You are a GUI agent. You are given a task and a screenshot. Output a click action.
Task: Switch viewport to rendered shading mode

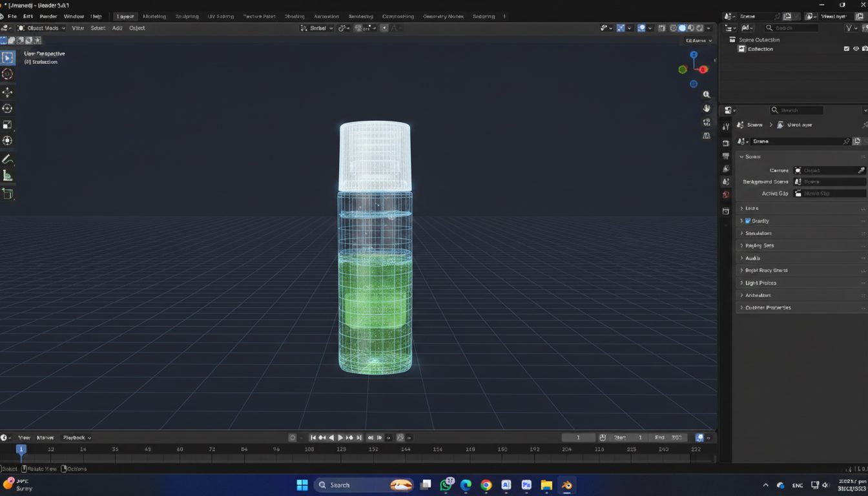pos(699,28)
